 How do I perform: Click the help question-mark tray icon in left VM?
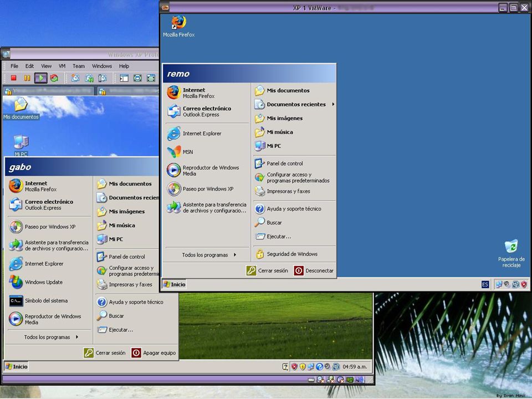point(319,366)
